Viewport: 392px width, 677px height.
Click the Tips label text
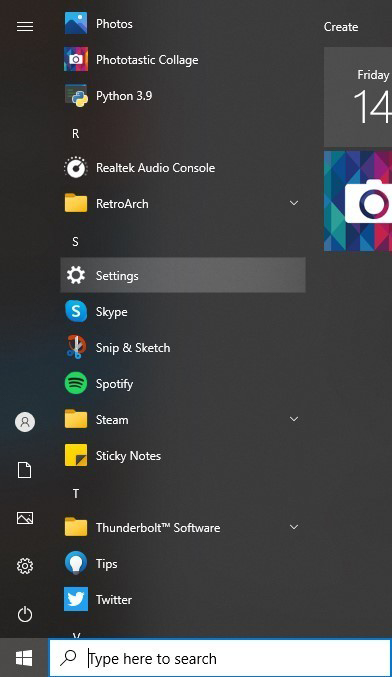pos(107,564)
